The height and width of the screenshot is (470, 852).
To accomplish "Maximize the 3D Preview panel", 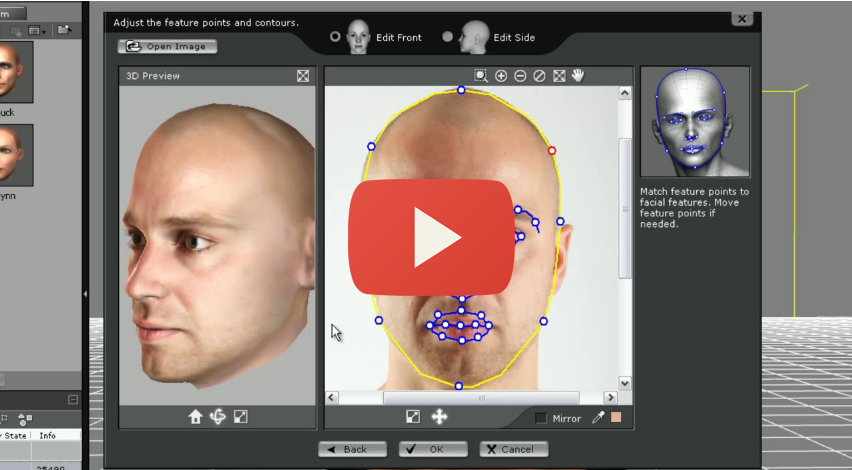I will pyautogui.click(x=303, y=76).
